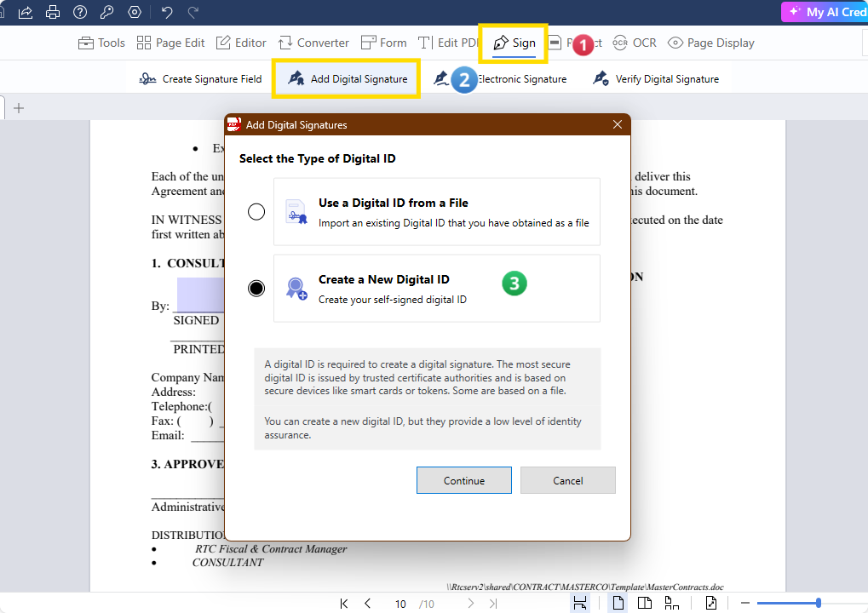Click the current page number field
This screenshot has height=613, width=868.
click(400, 604)
